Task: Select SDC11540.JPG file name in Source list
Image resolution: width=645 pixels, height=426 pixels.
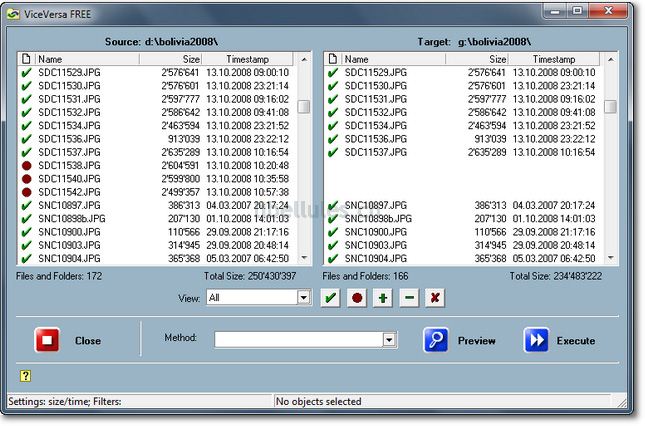Action: pyautogui.click(x=70, y=179)
